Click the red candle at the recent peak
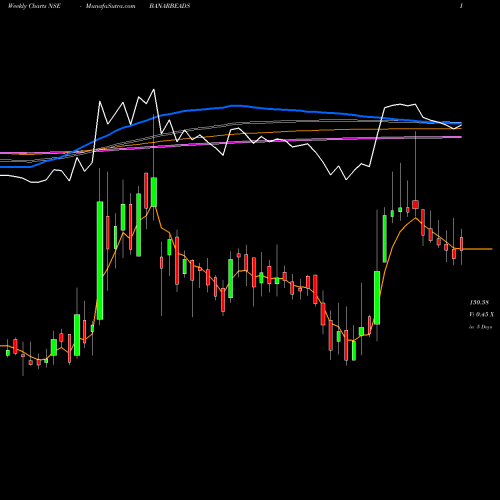Screen dimensions: 500x500 (415, 204)
